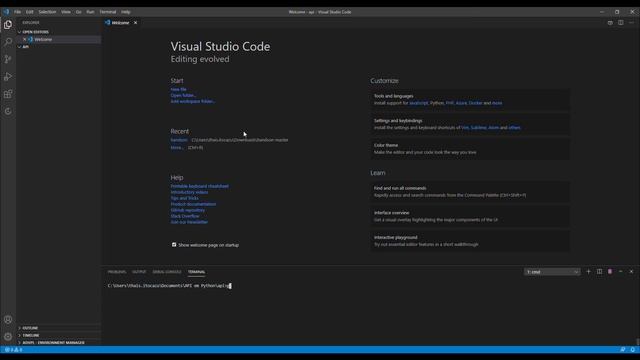Click the open changes icon in editor toolbar
The image size is (640, 360).
click(x=610, y=23)
